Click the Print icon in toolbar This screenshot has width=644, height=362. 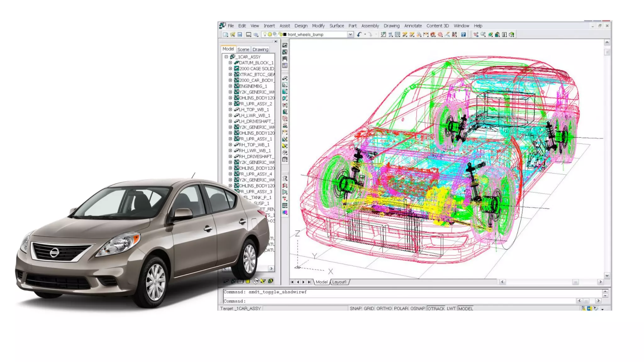click(x=248, y=35)
